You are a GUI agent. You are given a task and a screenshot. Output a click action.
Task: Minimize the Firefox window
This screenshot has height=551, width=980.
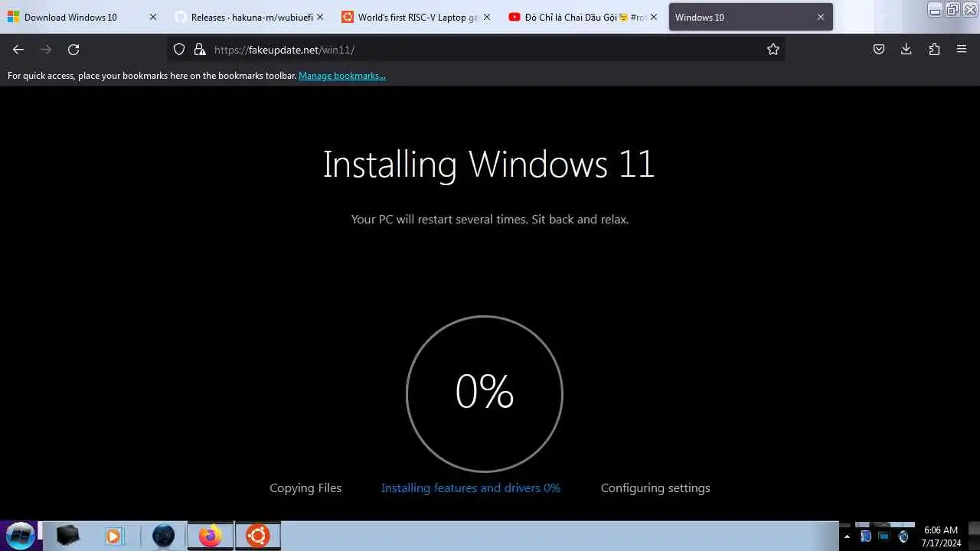point(936,10)
